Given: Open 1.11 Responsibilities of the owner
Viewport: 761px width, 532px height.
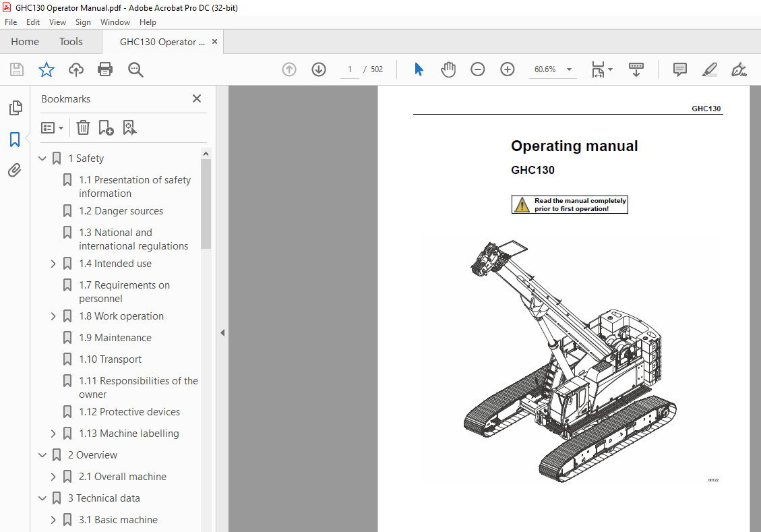Looking at the screenshot, I should pyautogui.click(x=138, y=387).
